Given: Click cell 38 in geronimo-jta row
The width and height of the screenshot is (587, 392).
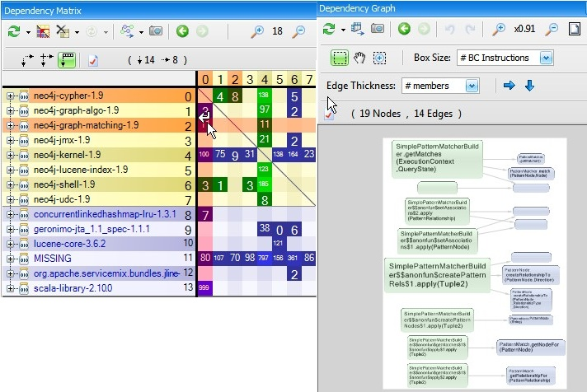Looking at the screenshot, I should point(265,229).
